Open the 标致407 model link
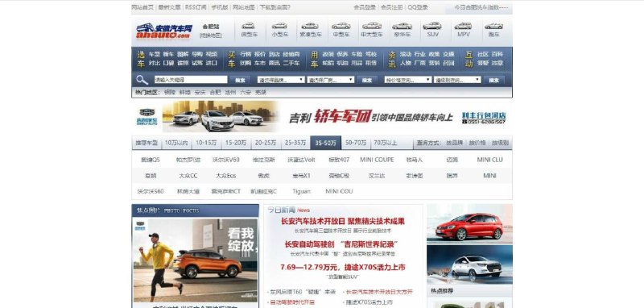This screenshot has width=644, height=308. pos(339,160)
